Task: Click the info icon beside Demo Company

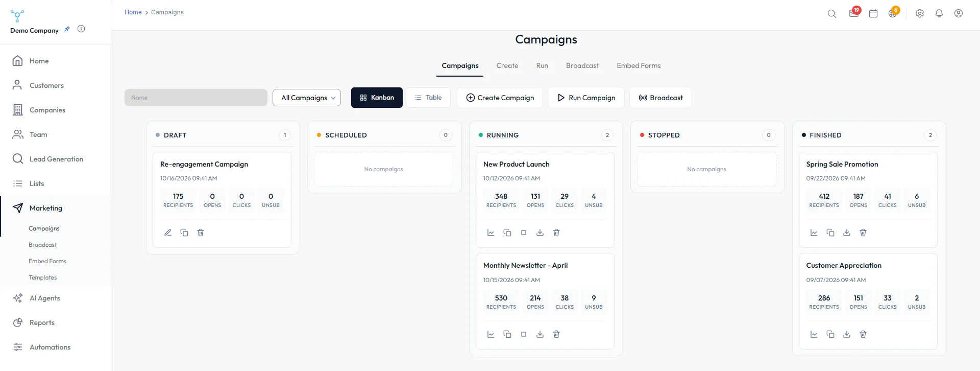Action: (x=81, y=29)
